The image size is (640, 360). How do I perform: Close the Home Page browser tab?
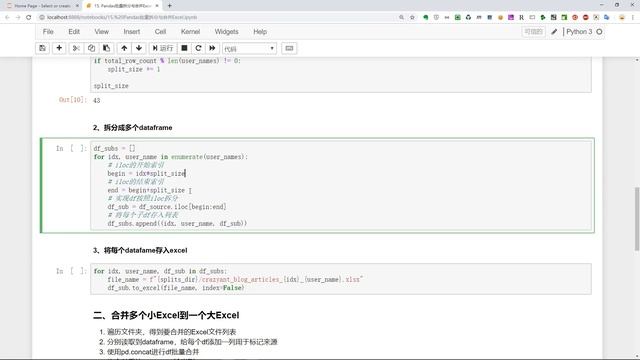[x=77, y=6]
